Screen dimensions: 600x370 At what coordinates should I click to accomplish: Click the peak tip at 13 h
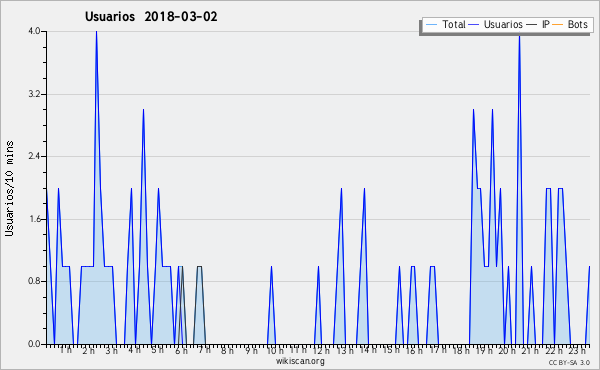coord(341,188)
